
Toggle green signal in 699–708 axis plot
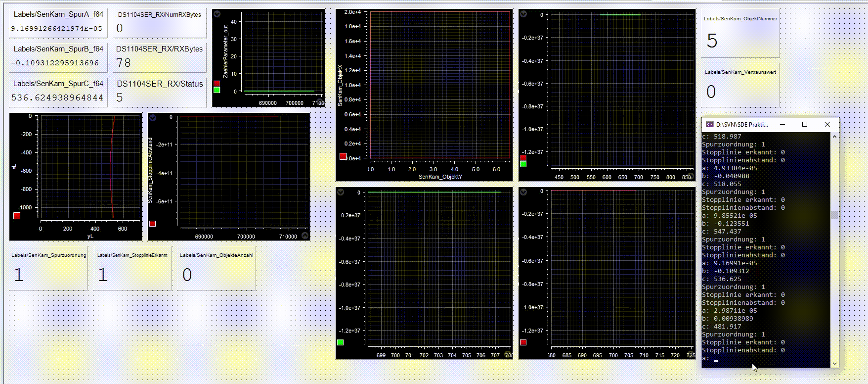click(340, 342)
